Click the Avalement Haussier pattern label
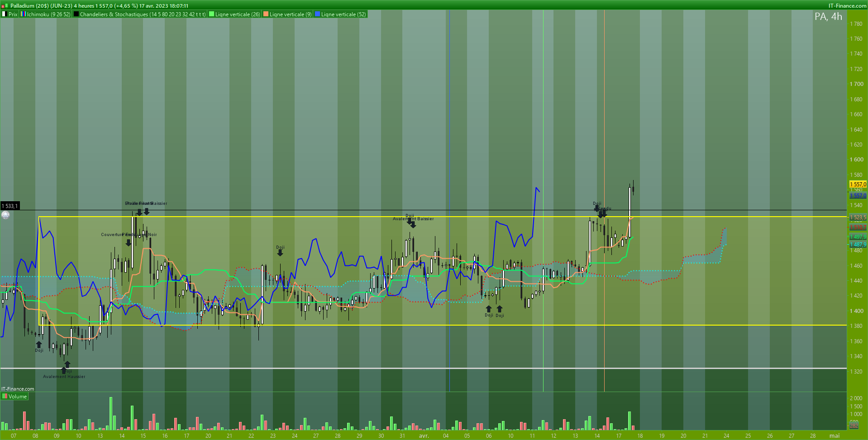This screenshot has height=440, width=868. [64, 377]
